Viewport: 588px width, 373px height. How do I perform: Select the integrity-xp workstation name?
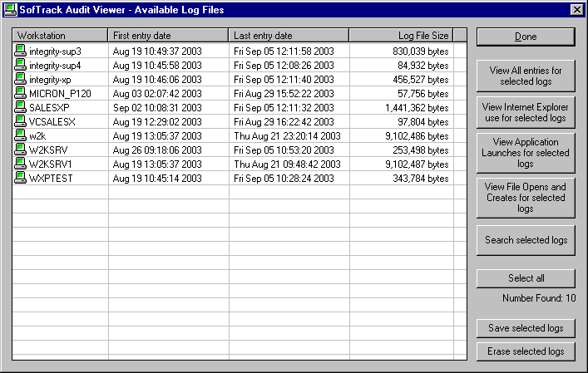coord(50,80)
